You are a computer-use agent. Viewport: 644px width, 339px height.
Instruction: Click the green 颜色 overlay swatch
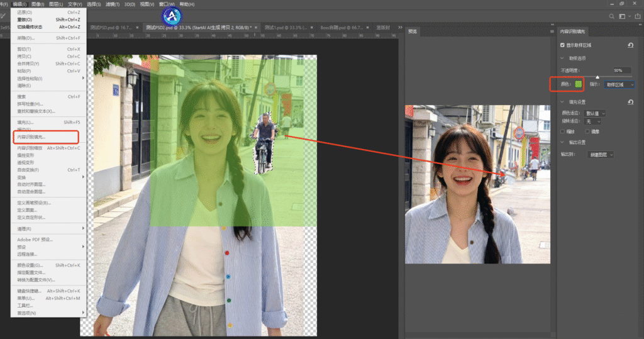click(579, 84)
